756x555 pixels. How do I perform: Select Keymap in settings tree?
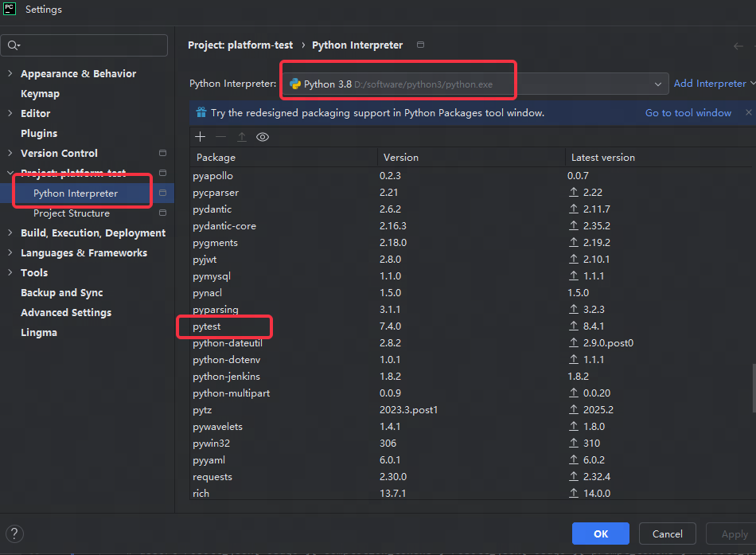coord(40,94)
